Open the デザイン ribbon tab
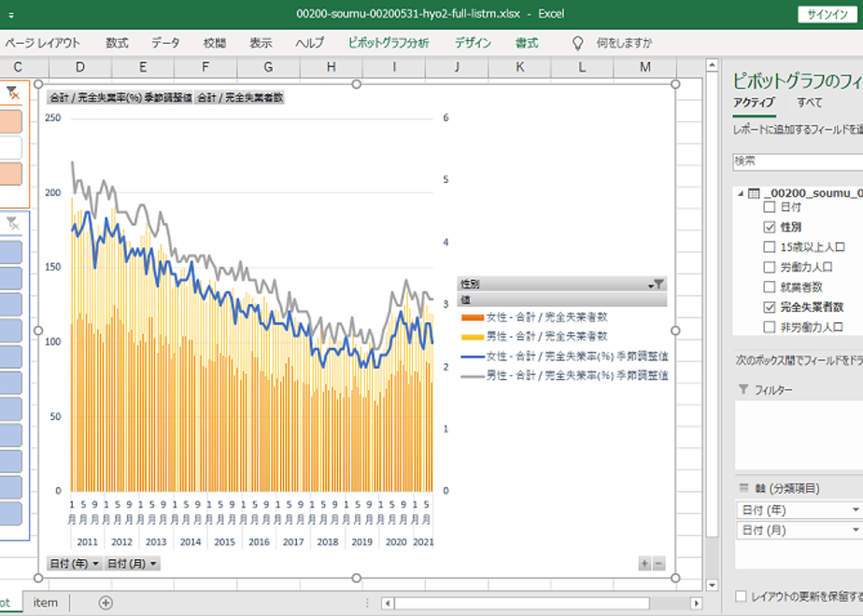Viewport: 863px width, 616px height. click(473, 43)
